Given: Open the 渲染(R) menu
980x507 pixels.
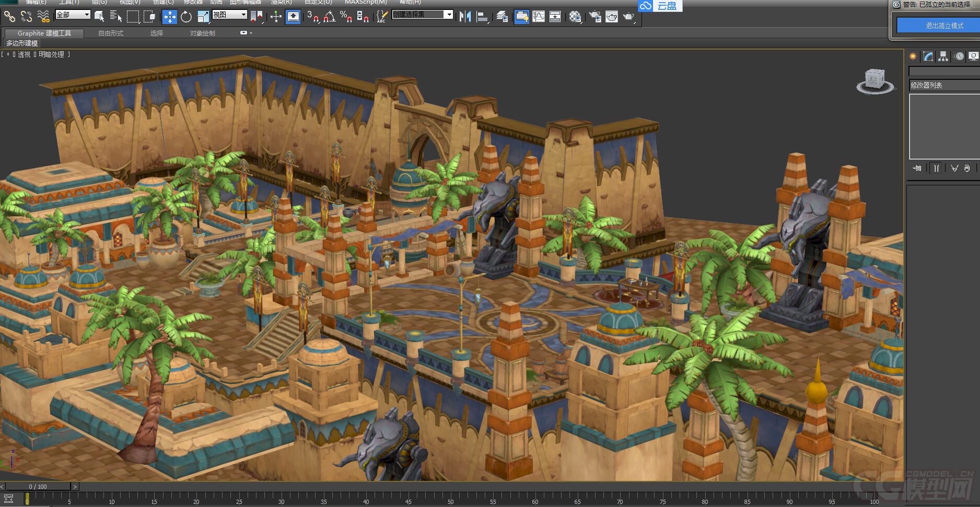Looking at the screenshot, I should click(281, 2).
